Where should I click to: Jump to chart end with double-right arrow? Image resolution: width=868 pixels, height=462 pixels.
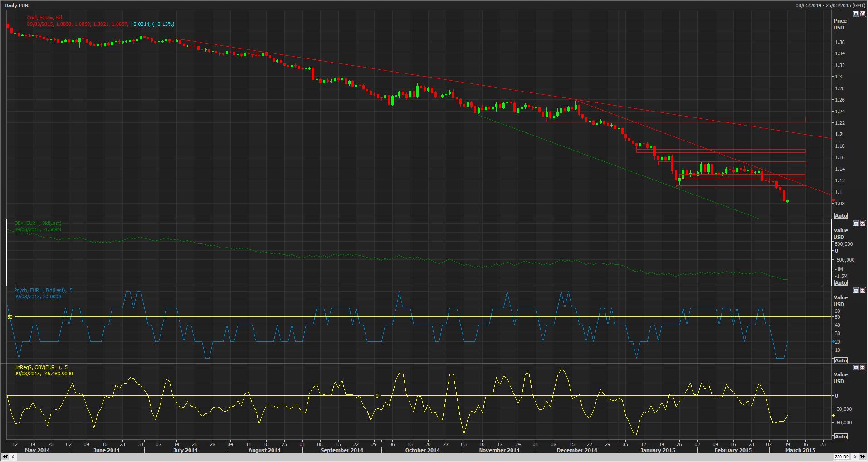coord(863,457)
